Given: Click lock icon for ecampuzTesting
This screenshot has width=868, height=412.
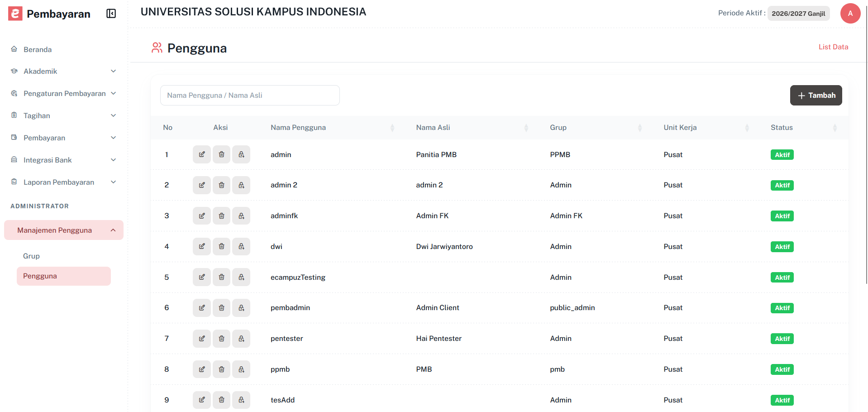Looking at the screenshot, I should click(241, 277).
